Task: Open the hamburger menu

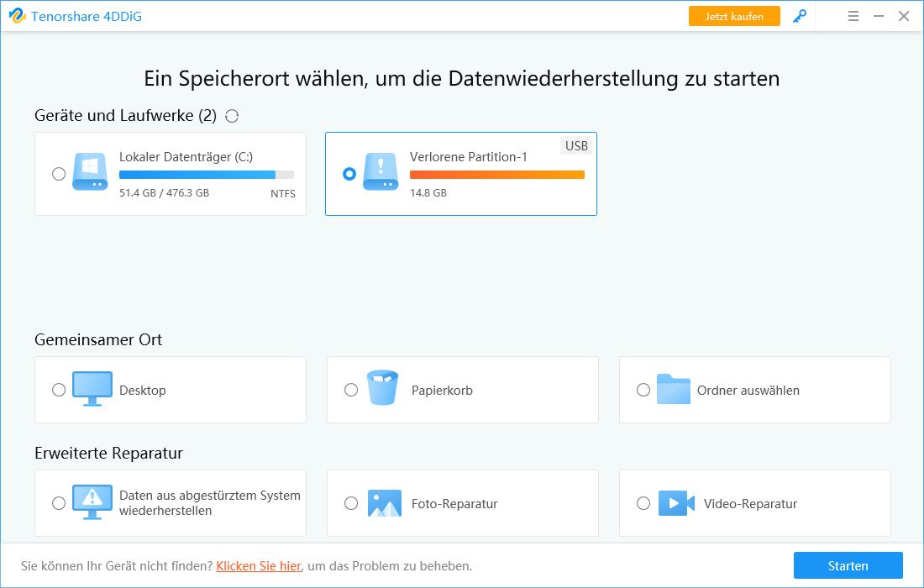Action: point(853,15)
